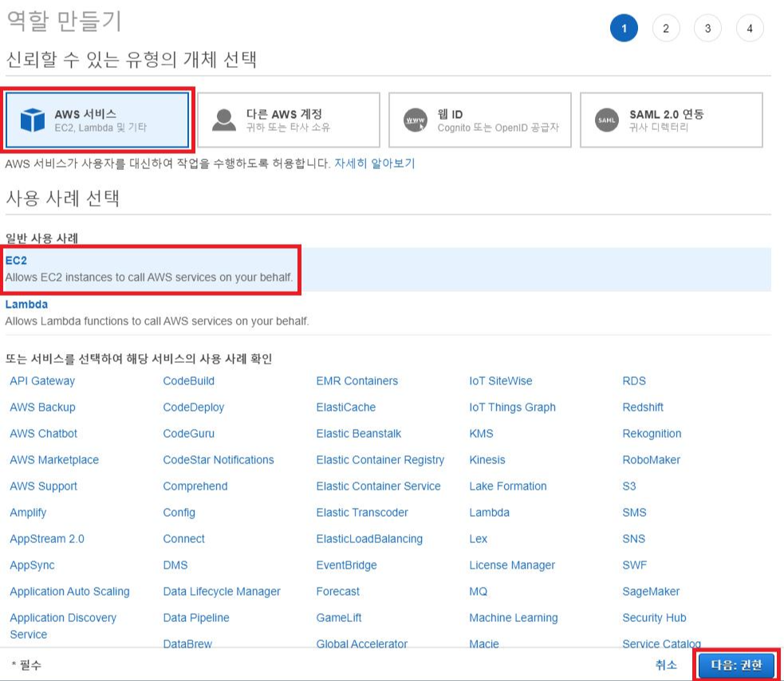
Task: Select Elastic Container Service link
Action: point(378,486)
